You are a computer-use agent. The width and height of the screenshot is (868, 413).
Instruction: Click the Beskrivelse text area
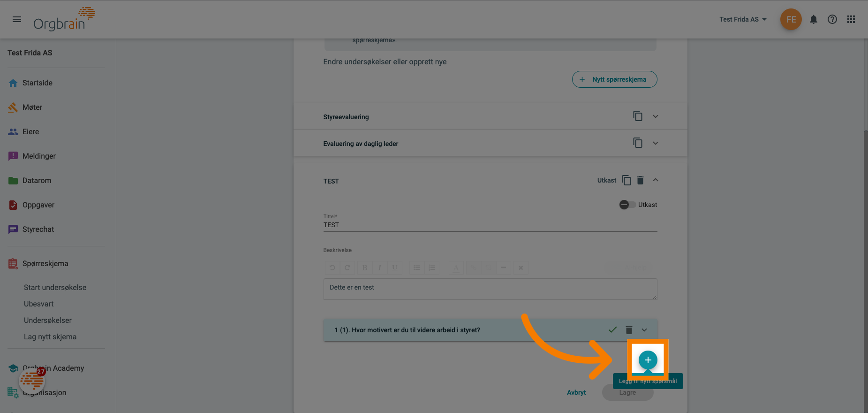coord(490,289)
